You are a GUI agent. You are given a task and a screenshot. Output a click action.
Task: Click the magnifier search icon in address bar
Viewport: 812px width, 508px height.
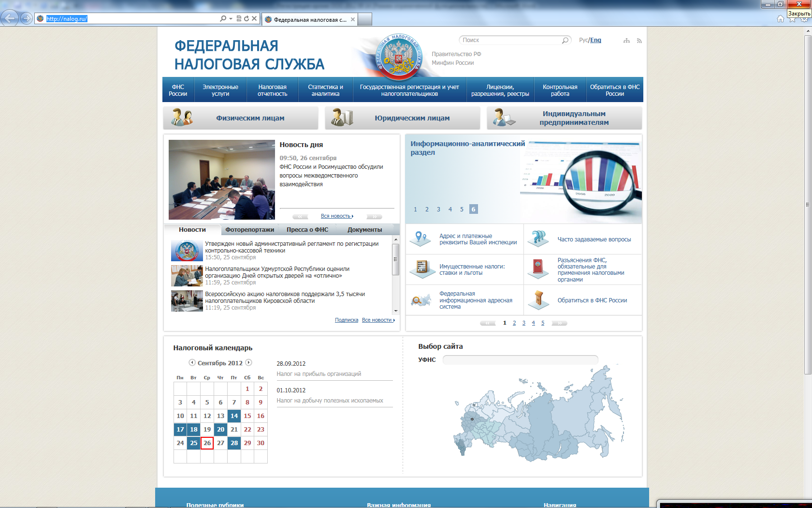(x=223, y=18)
